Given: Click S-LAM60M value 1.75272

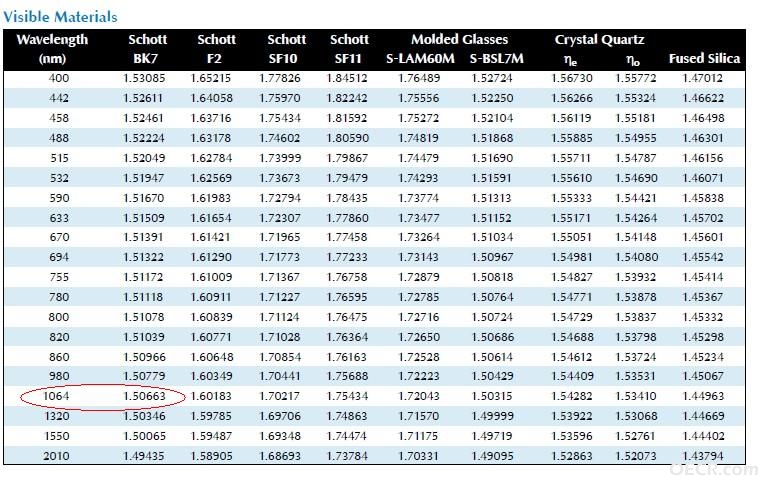Looking at the screenshot, I should 419,118.
